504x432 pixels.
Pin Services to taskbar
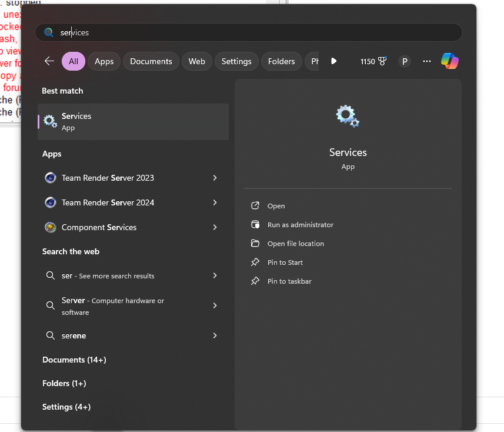[x=289, y=281]
